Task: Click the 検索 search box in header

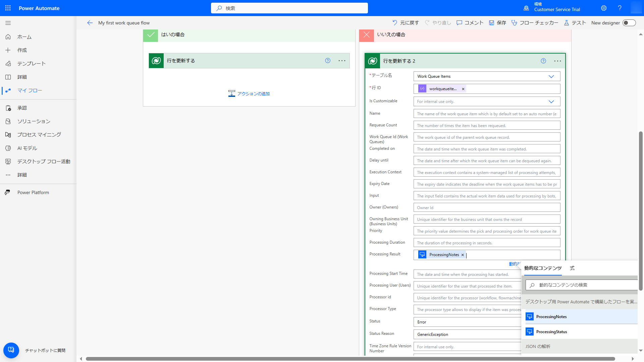Action: tap(289, 8)
